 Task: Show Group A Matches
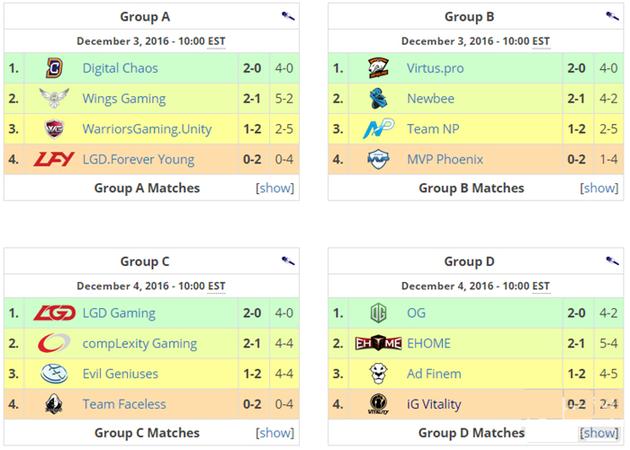coord(274,188)
